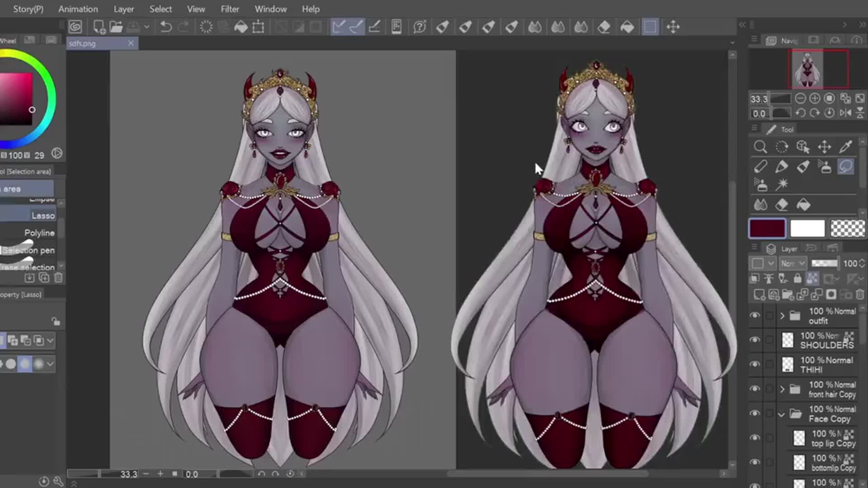The width and height of the screenshot is (868, 488).
Task: Toggle visibility of the SHOULDERS layer
Action: click(x=755, y=340)
